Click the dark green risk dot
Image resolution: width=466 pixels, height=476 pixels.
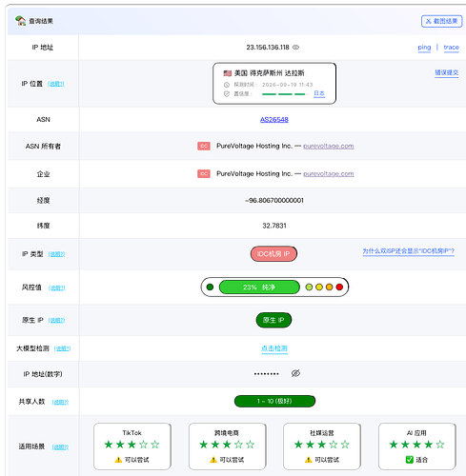click(x=210, y=288)
